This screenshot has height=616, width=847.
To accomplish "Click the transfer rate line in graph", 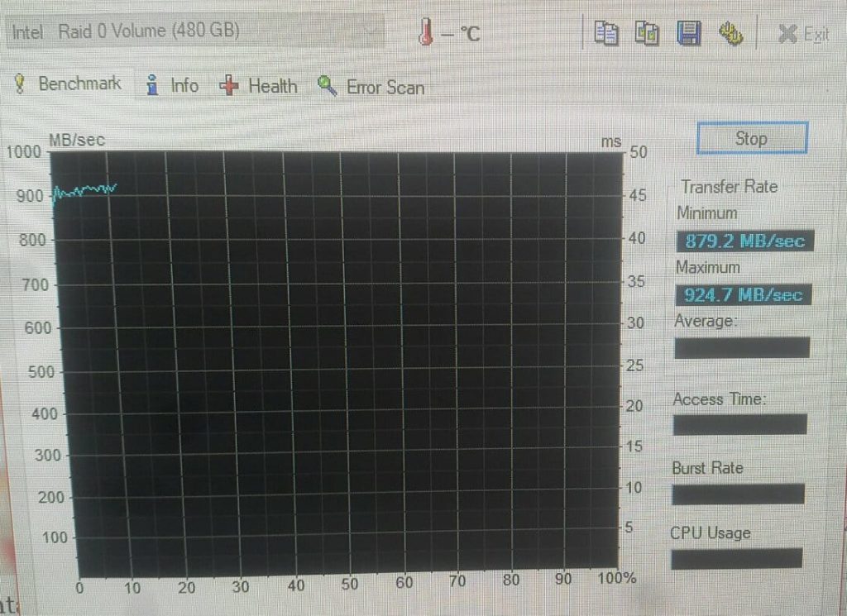I will 84,192.
